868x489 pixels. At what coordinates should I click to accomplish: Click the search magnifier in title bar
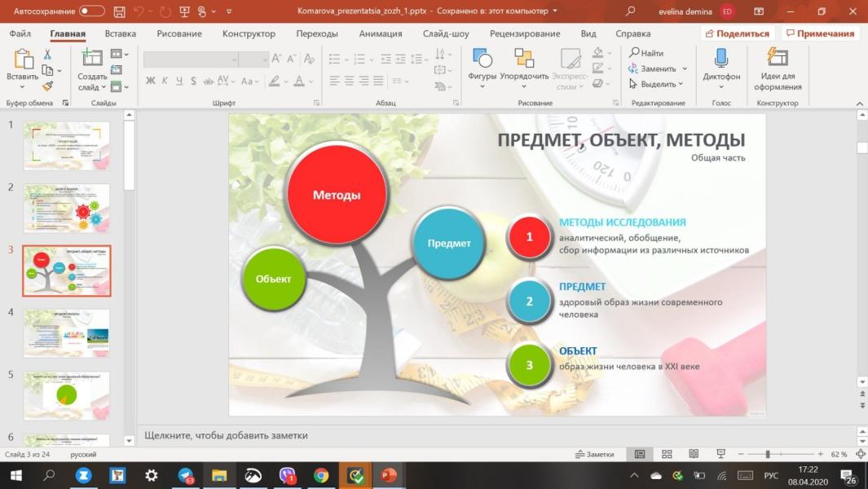[x=630, y=11]
